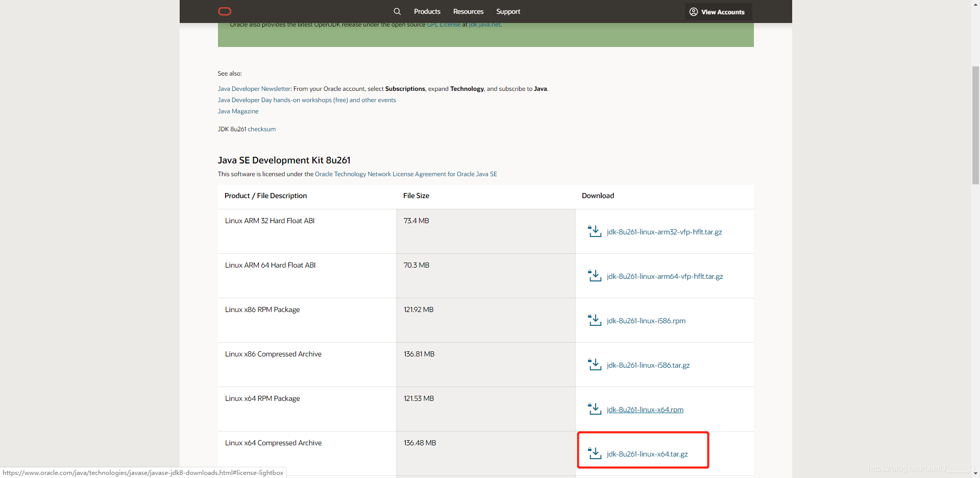The height and width of the screenshot is (478, 980).
Task: Click download icon for jdk-8u261-linux-x64.tar.gz
Action: coord(595,453)
